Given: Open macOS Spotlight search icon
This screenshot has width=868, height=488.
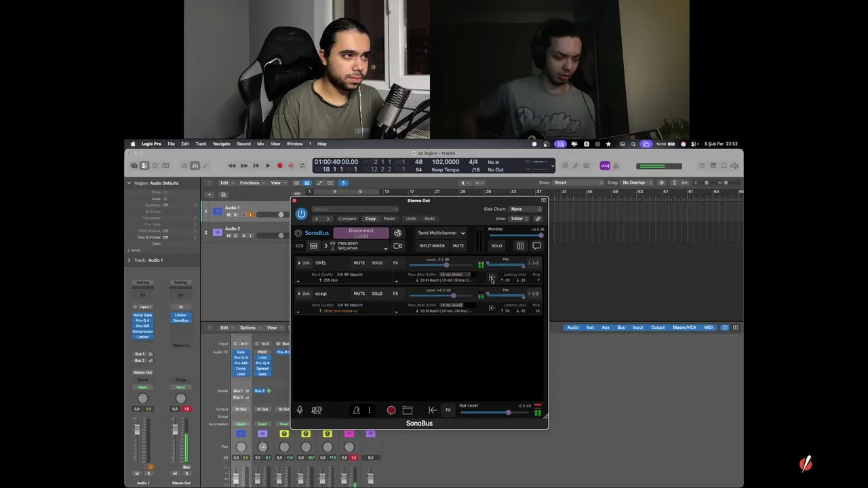Looking at the screenshot, I should coord(633,144).
